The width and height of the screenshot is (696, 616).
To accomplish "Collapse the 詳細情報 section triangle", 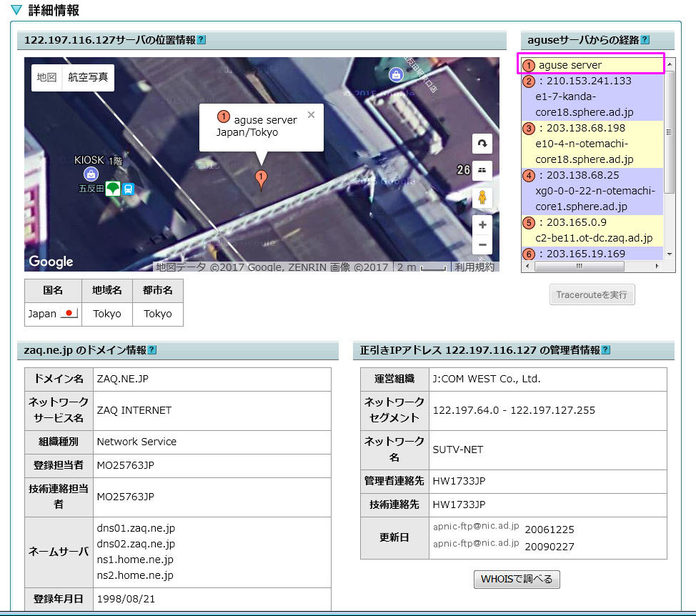I will (x=16, y=10).
